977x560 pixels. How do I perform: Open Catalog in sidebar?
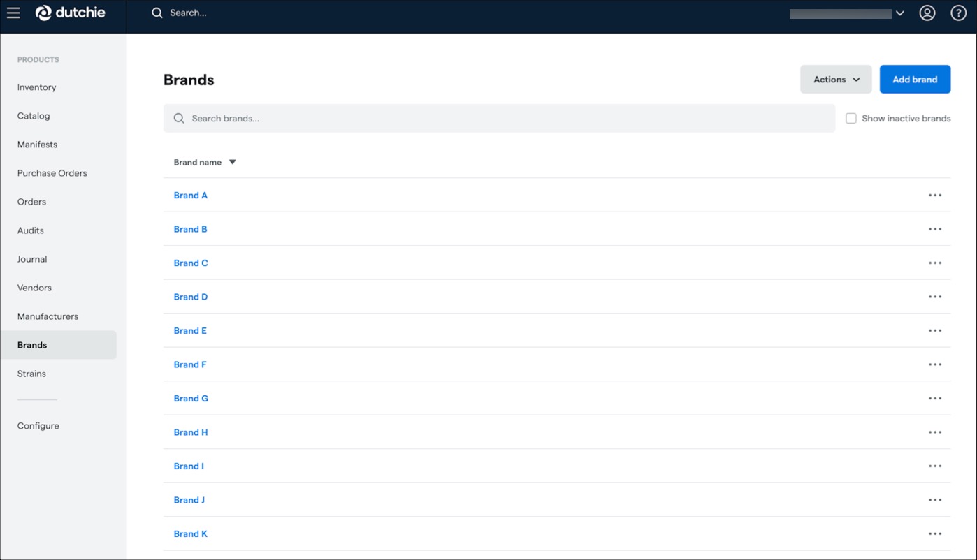click(34, 116)
